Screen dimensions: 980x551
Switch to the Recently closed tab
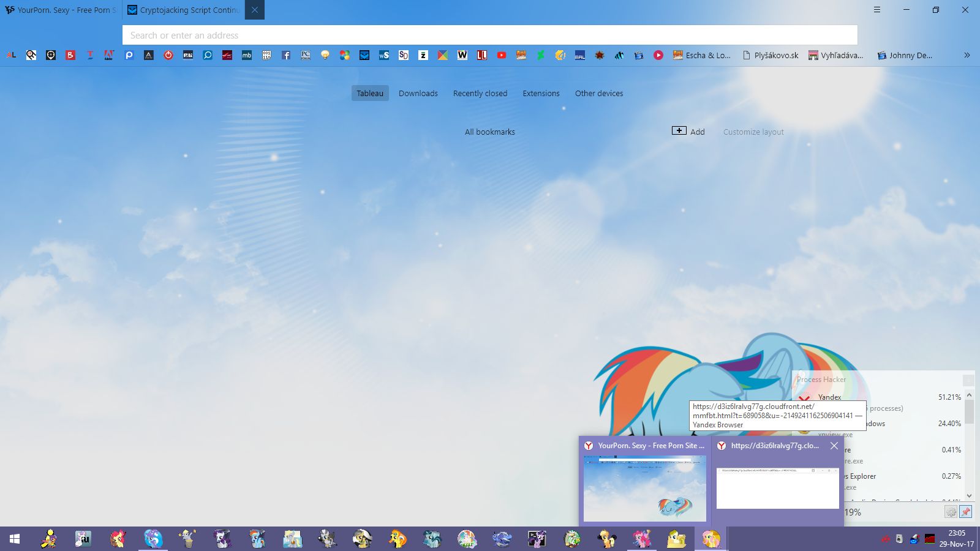pos(480,93)
